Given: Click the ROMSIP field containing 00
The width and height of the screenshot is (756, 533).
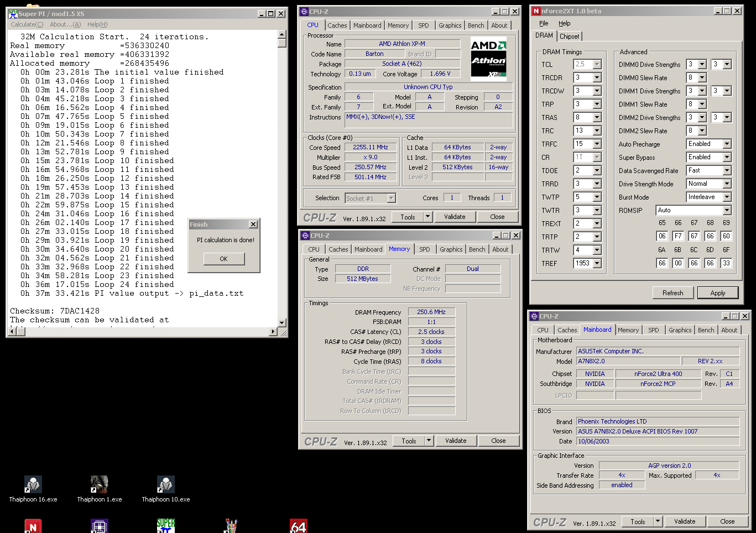Looking at the screenshot, I should 678,263.
